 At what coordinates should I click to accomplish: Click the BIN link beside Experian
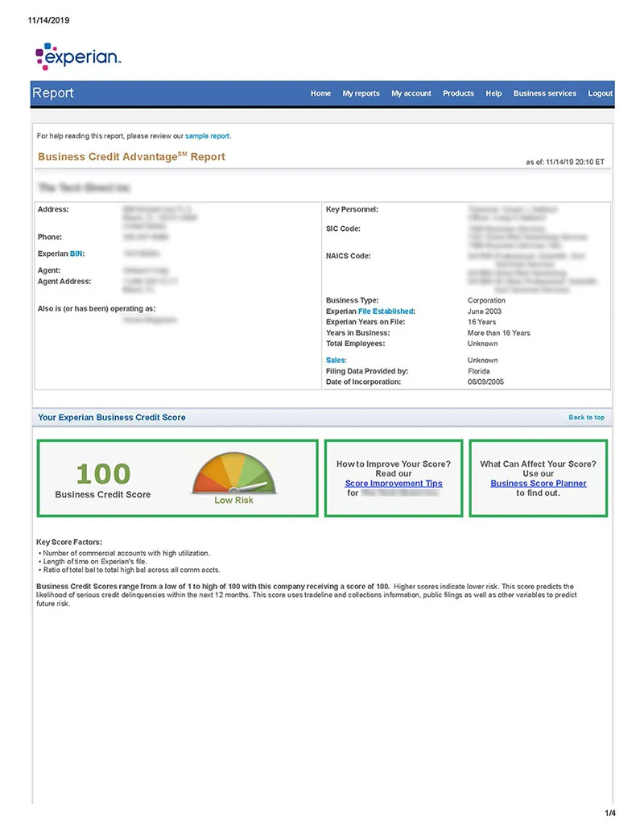pos(76,254)
